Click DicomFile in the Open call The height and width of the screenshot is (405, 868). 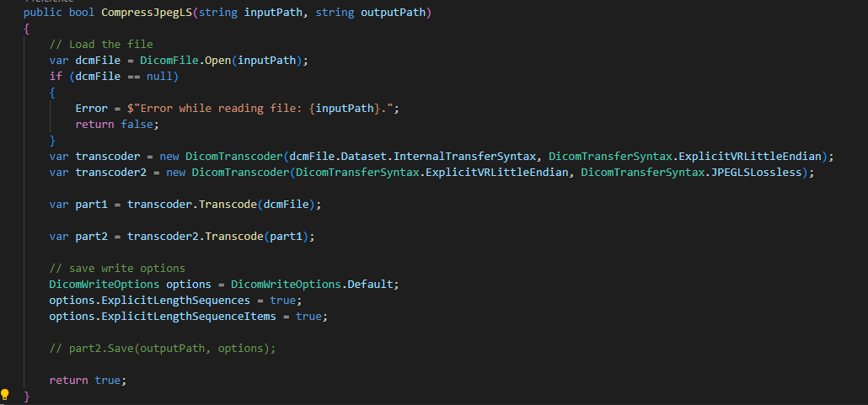tap(169, 61)
